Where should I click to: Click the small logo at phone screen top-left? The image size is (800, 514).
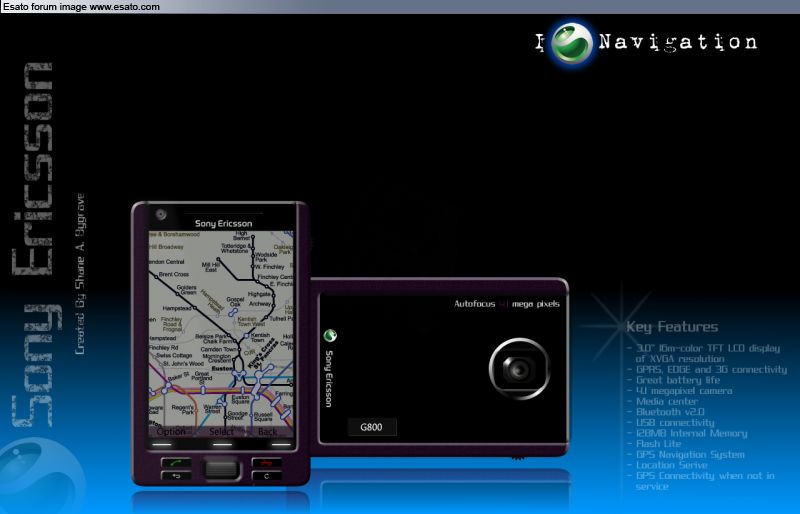click(x=161, y=215)
